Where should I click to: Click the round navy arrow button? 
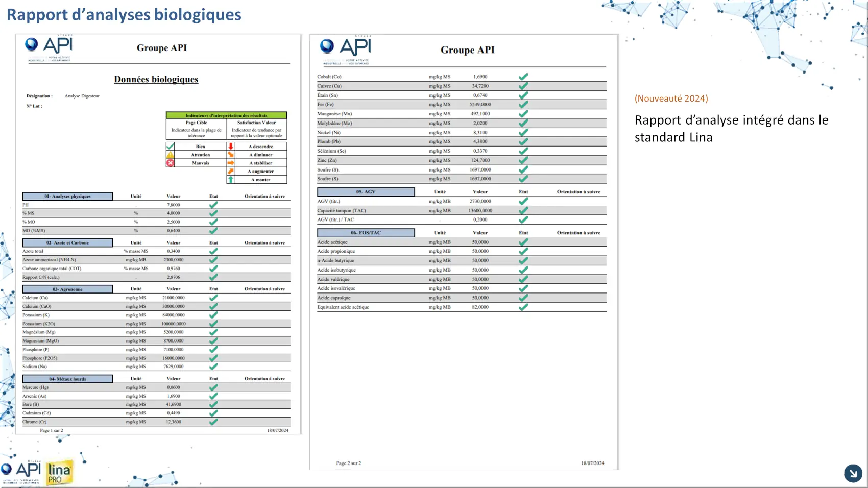coord(853,473)
